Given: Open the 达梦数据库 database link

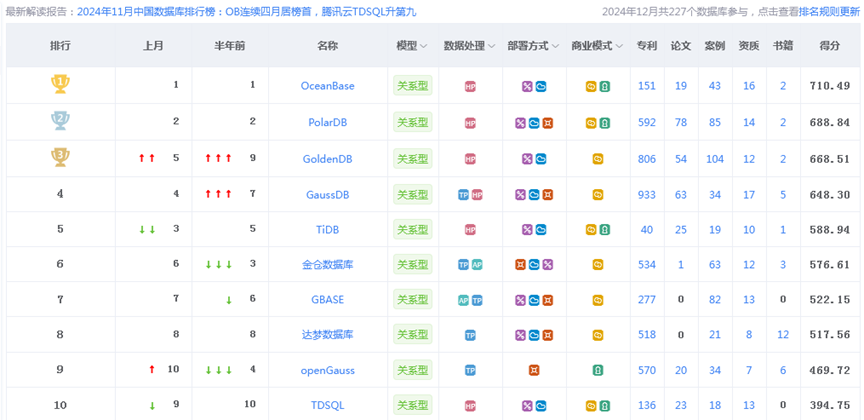Looking at the screenshot, I should click(328, 335).
